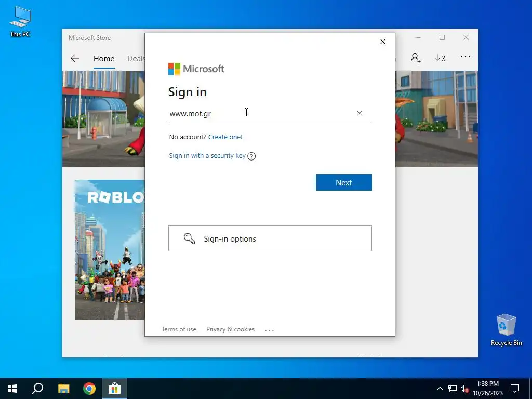532x399 pixels.
Task: Open the account sign-in icon in Store
Action: point(416,58)
